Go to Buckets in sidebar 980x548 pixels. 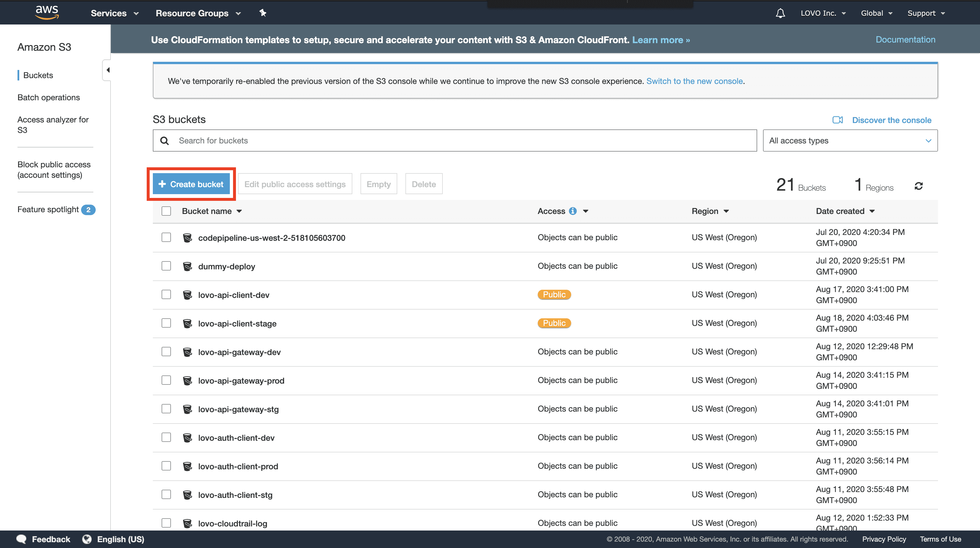click(38, 75)
